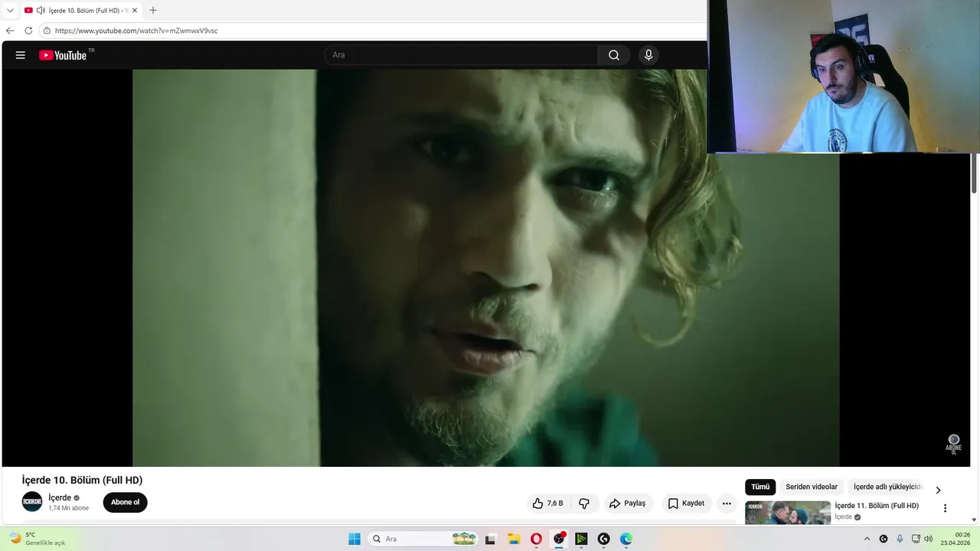Open the green arrow taskbar app
The width and height of the screenshot is (980, 551).
[x=581, y=539]
